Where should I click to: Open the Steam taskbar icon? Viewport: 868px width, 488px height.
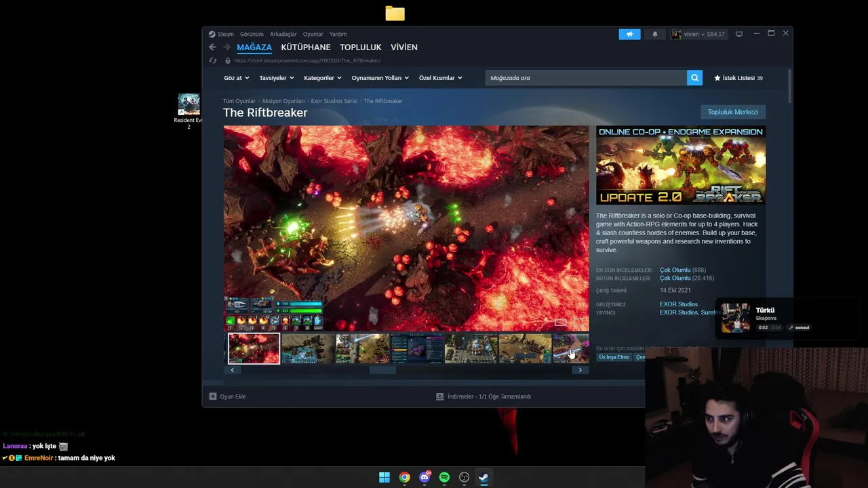pos(484,477)
